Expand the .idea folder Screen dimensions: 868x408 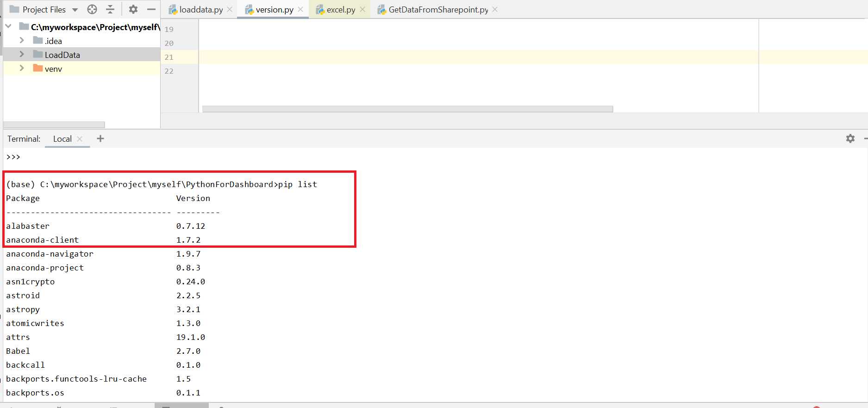pos(22,40)
